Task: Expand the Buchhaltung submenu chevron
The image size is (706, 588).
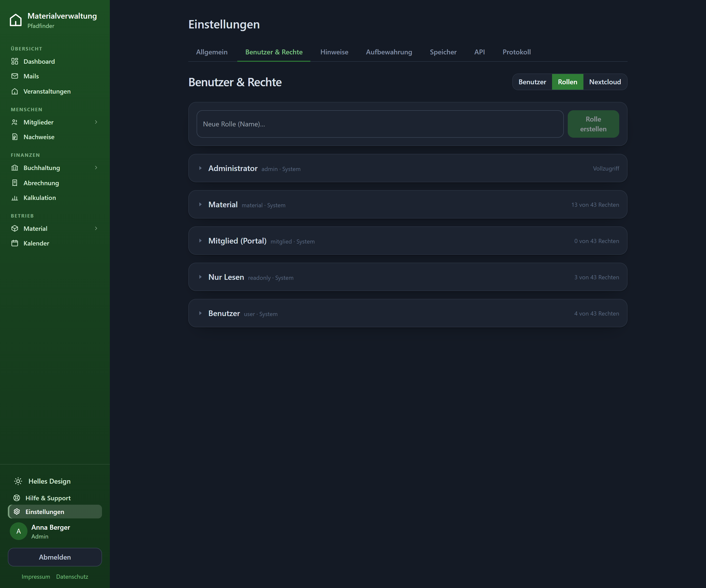Action: point(96,168)
